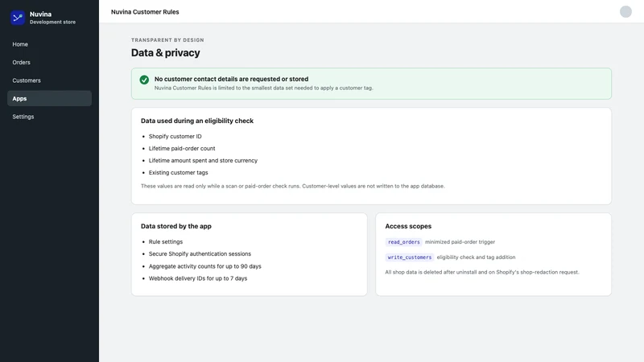The width and height of the screenshot is (644, 362).
Task: Click the Shopify customer ID item
Action: 175,136
